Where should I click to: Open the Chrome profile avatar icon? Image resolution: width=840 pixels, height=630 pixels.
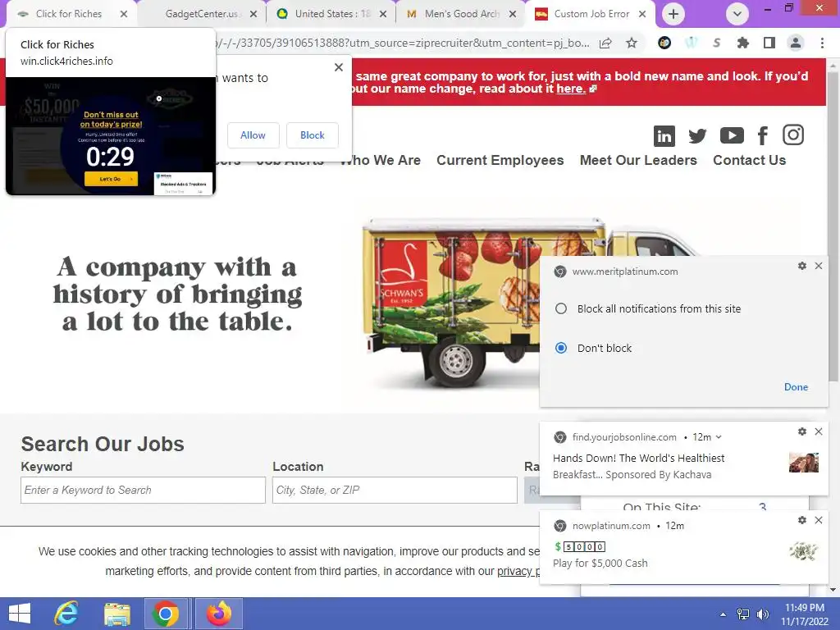click(x=796, y=43)
